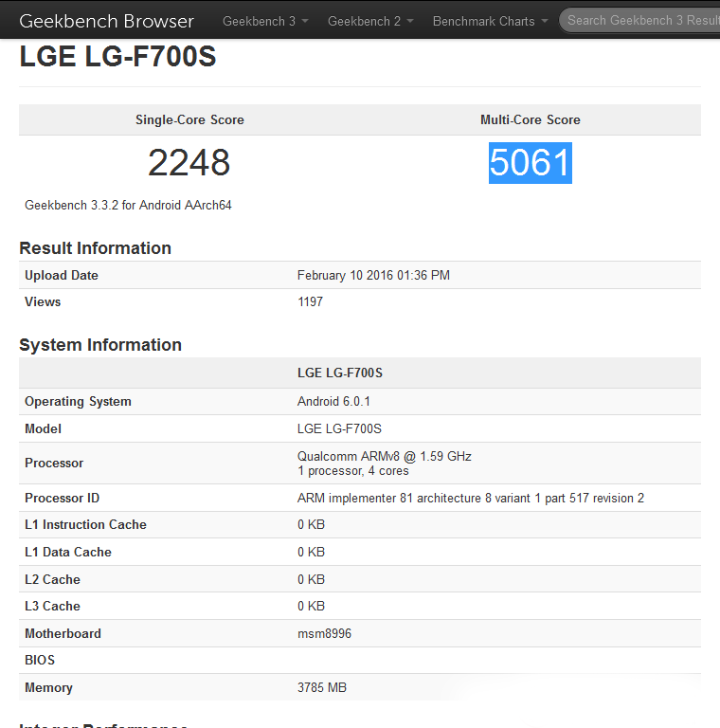This screenshot has width=720, height=728.
Task: Click the ARM implementer Processor ID value
Action: 470,498
